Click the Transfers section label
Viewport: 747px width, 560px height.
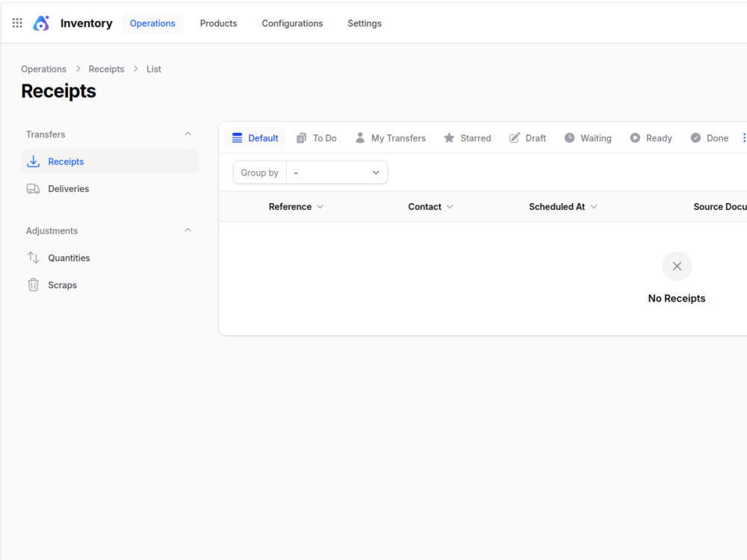point(46,134)
